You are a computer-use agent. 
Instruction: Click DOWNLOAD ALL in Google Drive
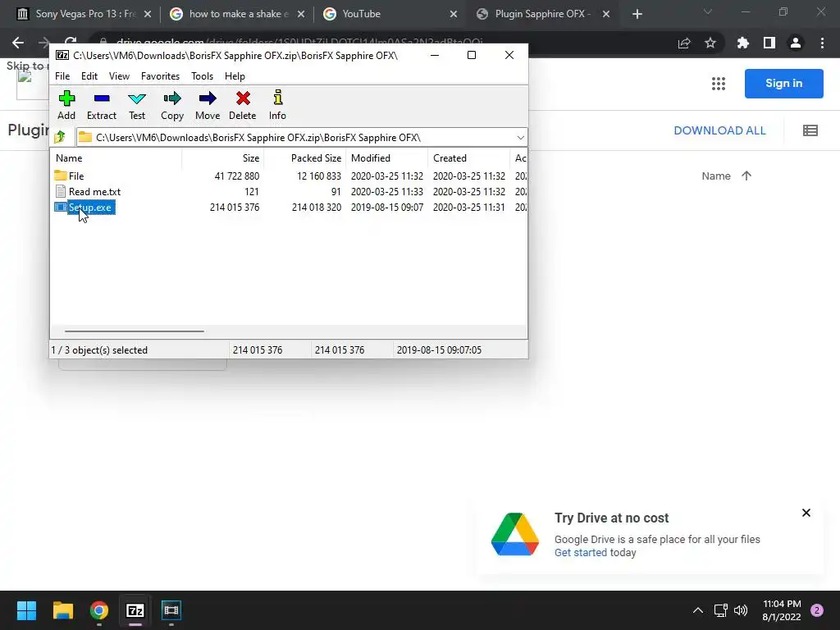pyautogui.click(x=719, y=130)
